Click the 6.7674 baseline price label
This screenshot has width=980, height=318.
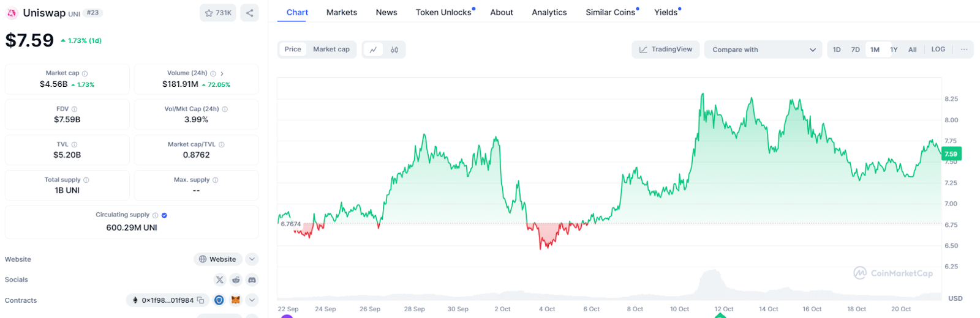pos(290,224)
